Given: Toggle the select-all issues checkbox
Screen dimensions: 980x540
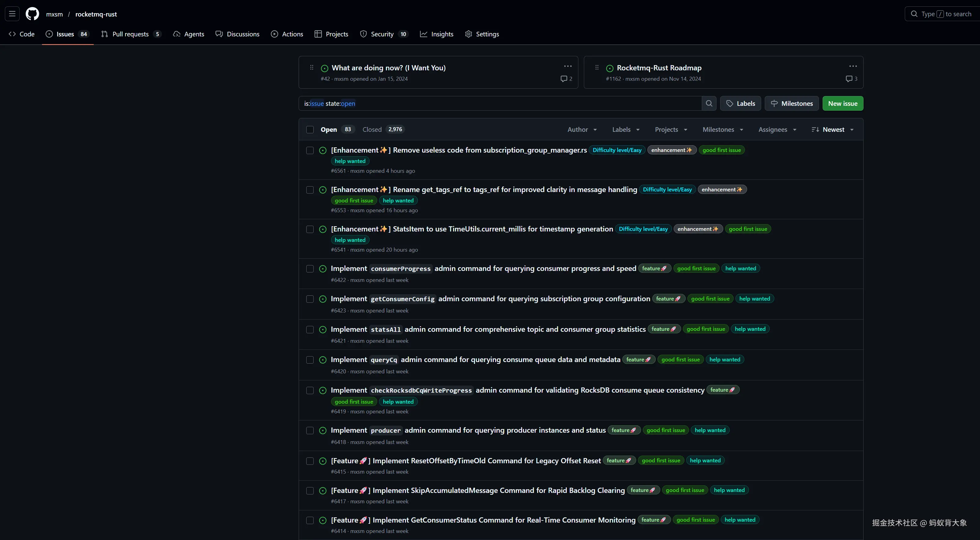Looking at the screenshot, I should [x=310, y=130].
